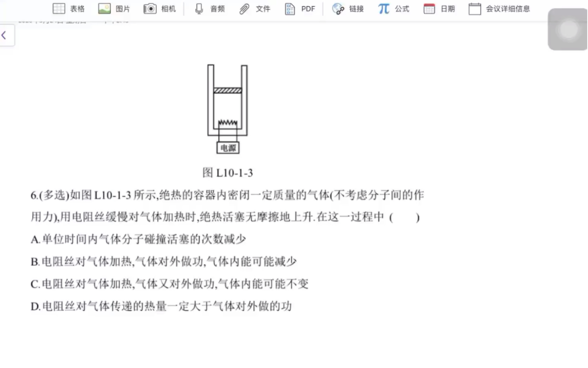
Task: Click the figure caption 图 L10-1-3
Action: (227, 173)
